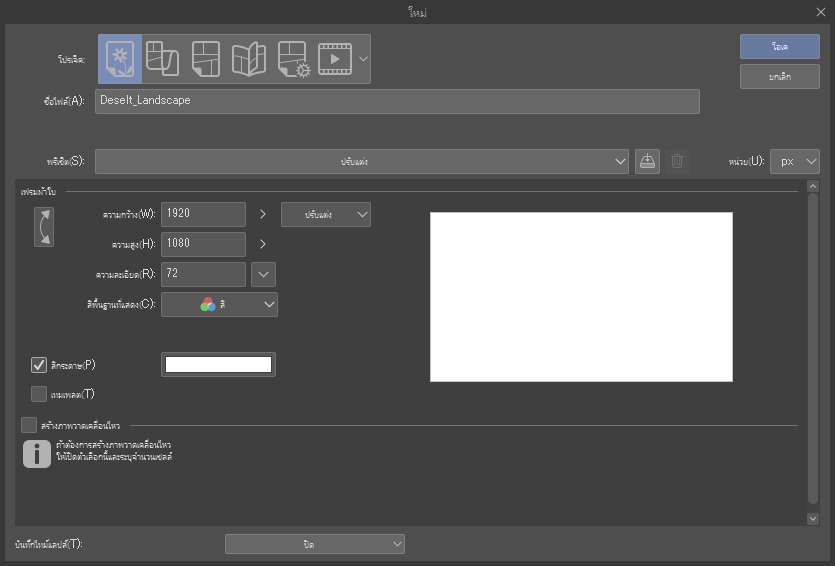
Task: Open the preset (S) dropdown
Action: click(x=362, y=161)
